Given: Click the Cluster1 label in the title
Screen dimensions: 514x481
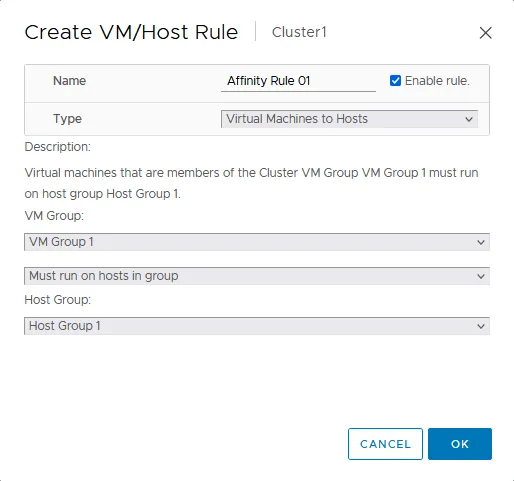Looking at the screenshot, I should click(x=299, y=32).
